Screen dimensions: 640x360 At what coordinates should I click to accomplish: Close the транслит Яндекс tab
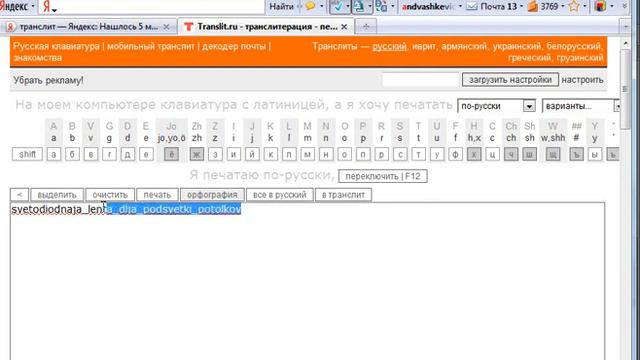[x=167, y=27]
